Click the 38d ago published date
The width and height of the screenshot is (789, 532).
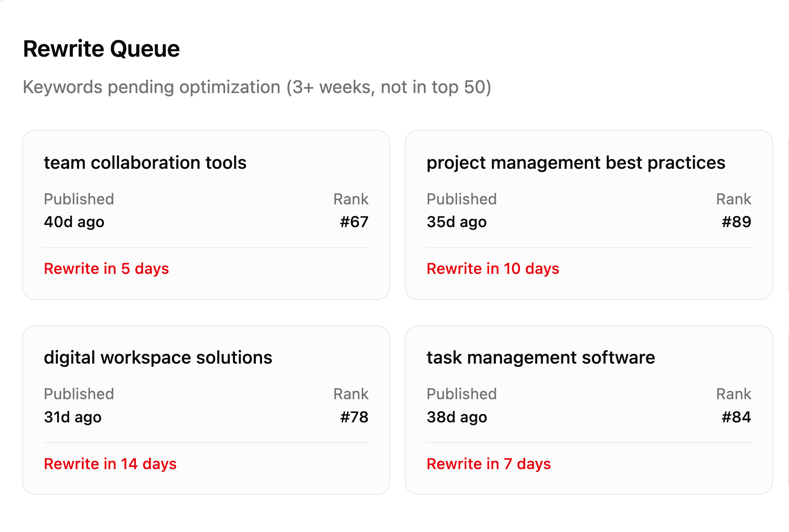[x=457, y=417]
